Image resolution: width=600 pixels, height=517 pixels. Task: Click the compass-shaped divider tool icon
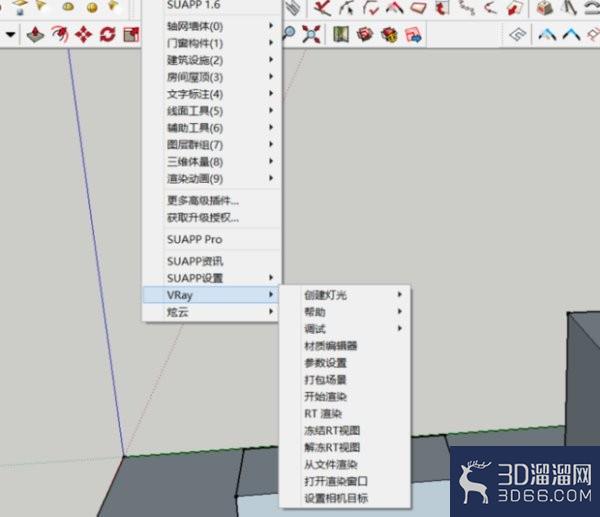pos(570,8)
